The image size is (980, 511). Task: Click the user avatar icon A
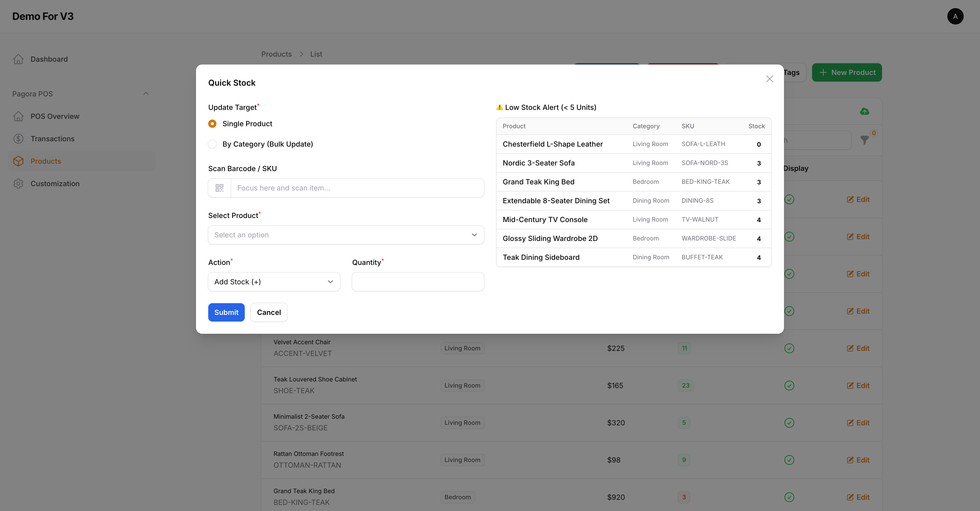(x=955, y=16)
